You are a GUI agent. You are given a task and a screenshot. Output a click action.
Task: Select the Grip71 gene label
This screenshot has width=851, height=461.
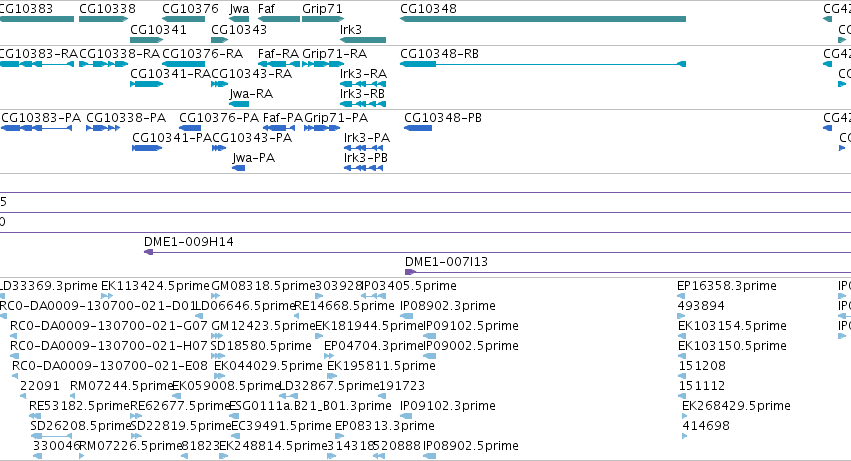(x=322, y=9)
